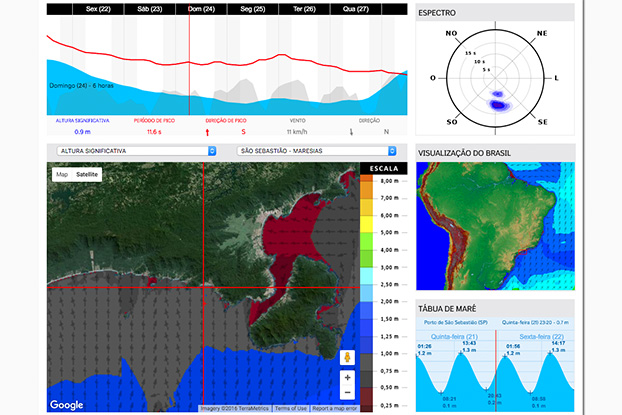Select the Qua (27) day tab
Screen dimensions: 622x415
(356, 9)
